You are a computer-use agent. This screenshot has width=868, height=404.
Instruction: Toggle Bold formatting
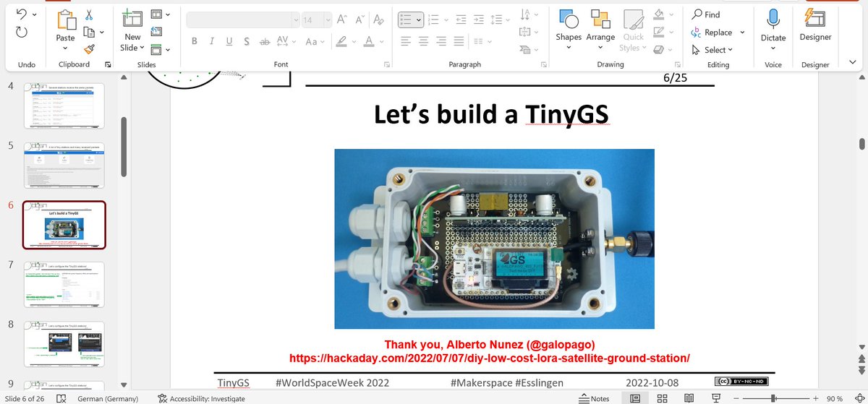194,41
